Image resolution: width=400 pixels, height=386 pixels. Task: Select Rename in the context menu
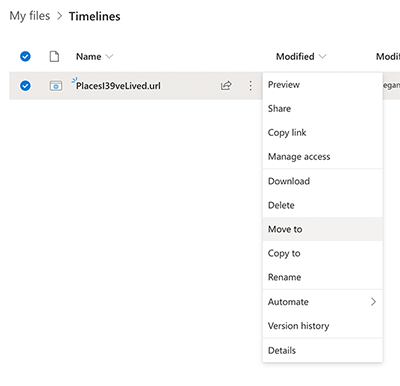click(x=323, y=277)
